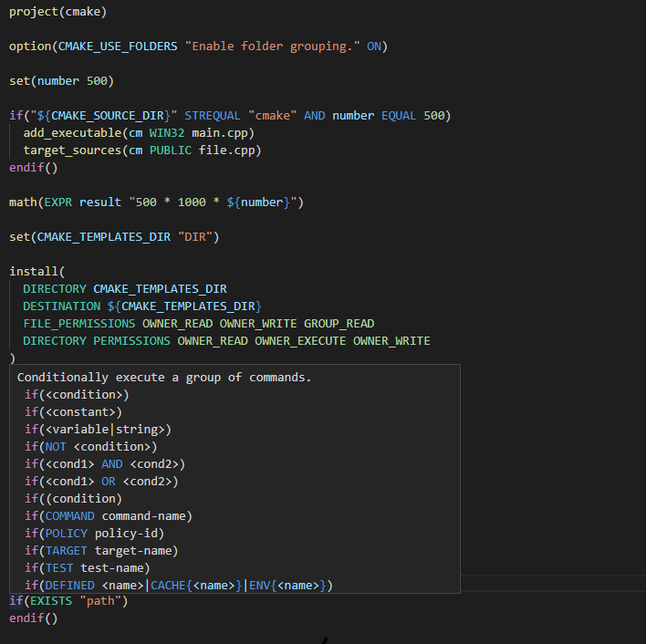Click if(NOT <condition>) in tooltip
This screenshot has width=646, height=644.
point(91,446)
